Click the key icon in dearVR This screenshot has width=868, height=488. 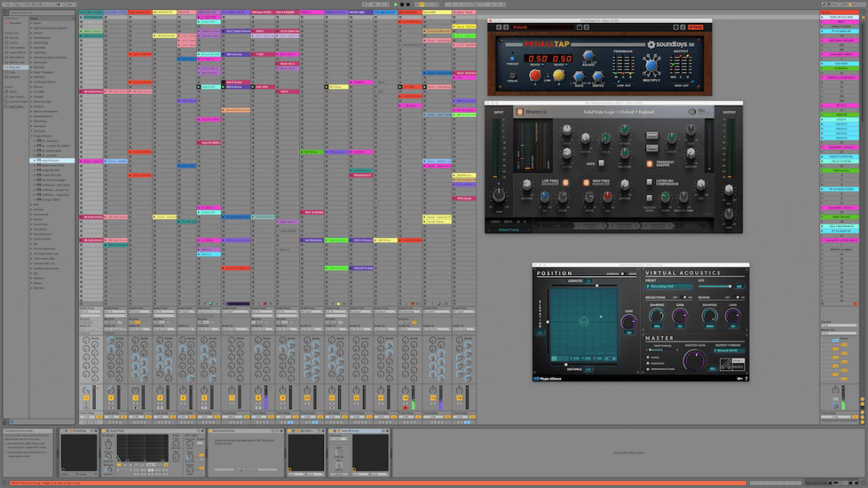739,379
